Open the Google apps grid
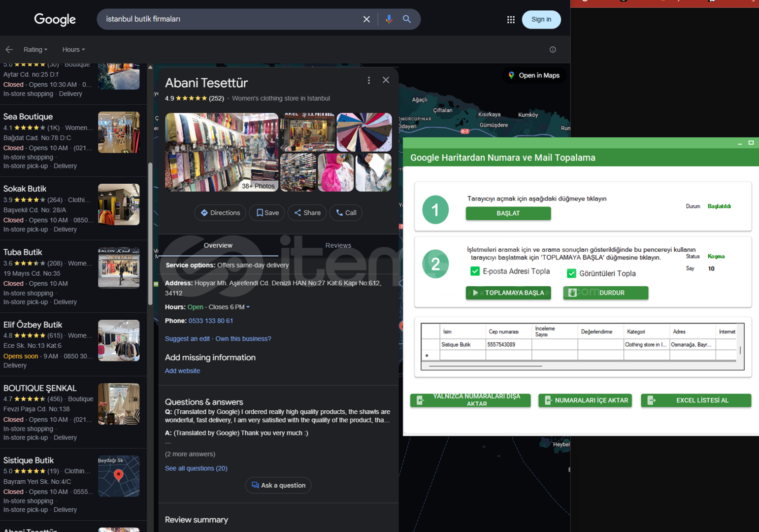This screenshot has width=759, height=532. pos(511,20)
